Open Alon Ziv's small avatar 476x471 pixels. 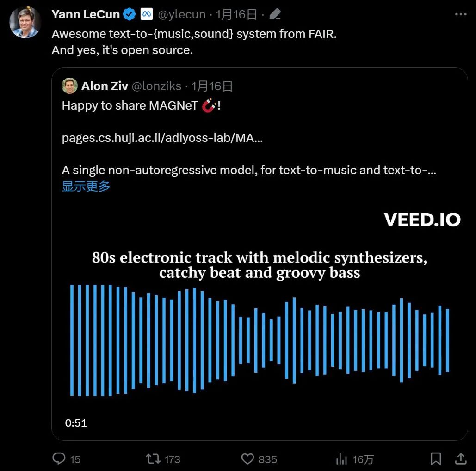pyautogui.click(x=69, y=86)
